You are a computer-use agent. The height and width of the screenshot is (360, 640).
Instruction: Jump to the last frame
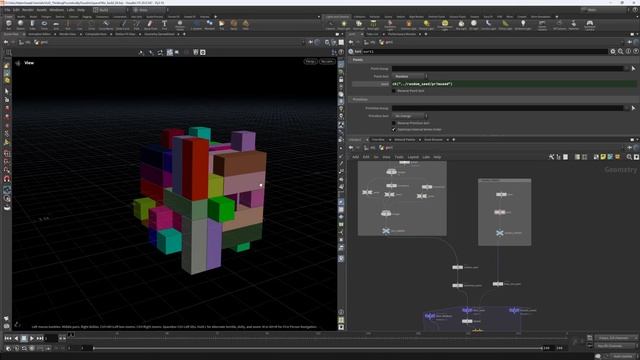coord(40,338)
